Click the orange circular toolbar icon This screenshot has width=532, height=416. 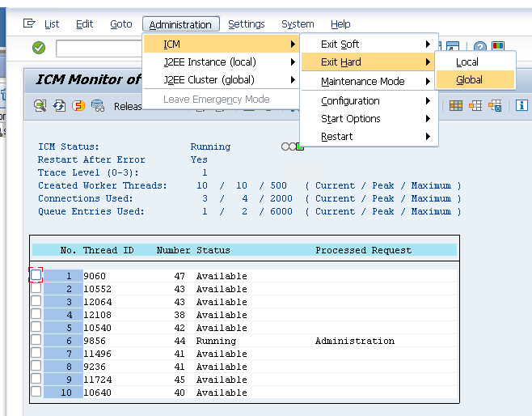point(78,106)
